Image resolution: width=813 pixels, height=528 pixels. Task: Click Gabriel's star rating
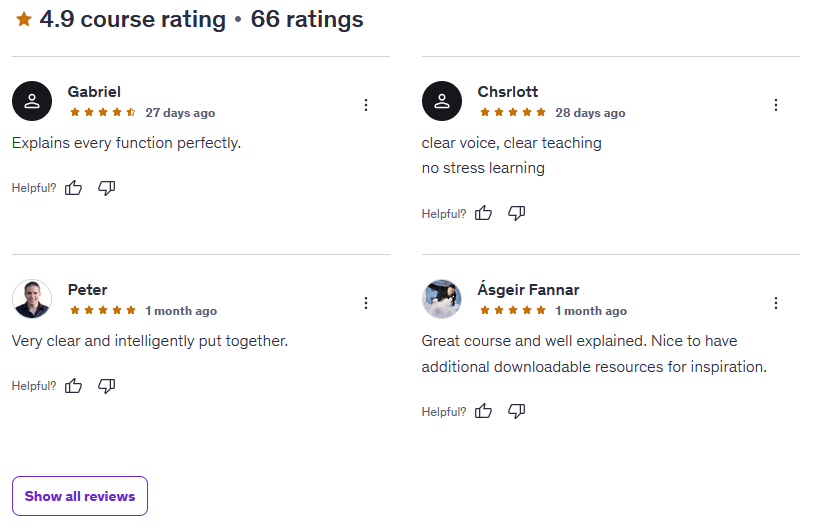click(103, 113)
